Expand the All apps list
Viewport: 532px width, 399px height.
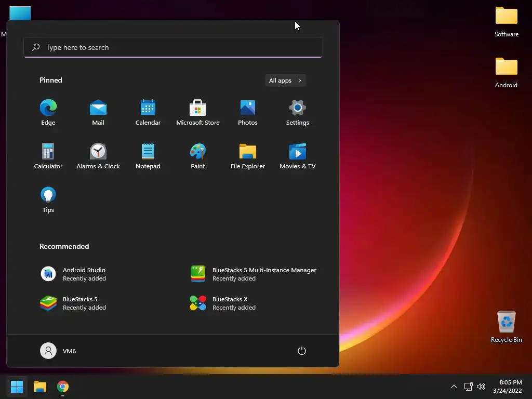pos(285,81)
